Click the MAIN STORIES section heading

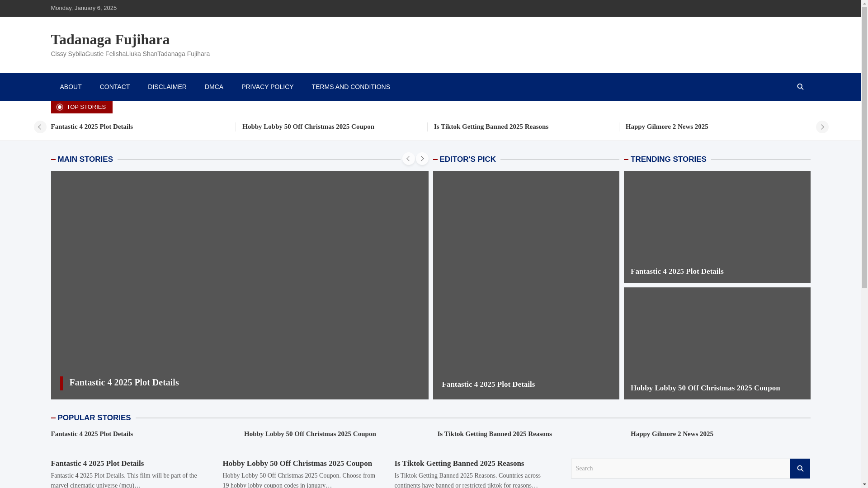(x=85, y=160)
